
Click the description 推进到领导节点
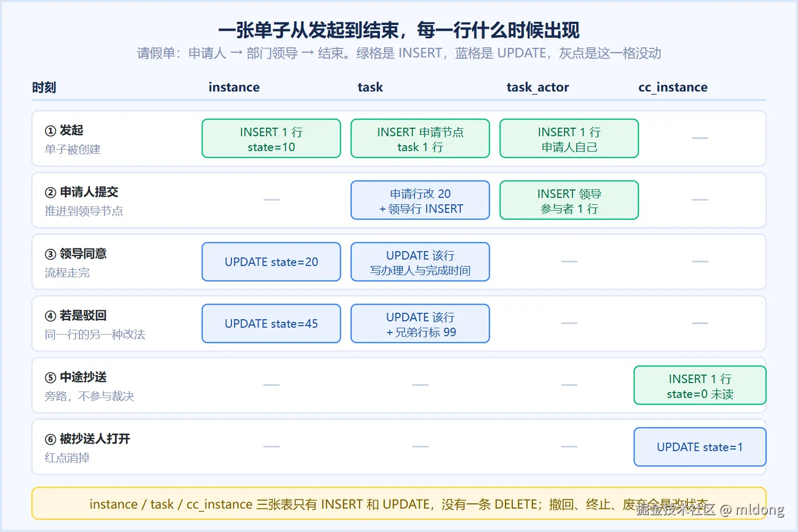(84, 211)
